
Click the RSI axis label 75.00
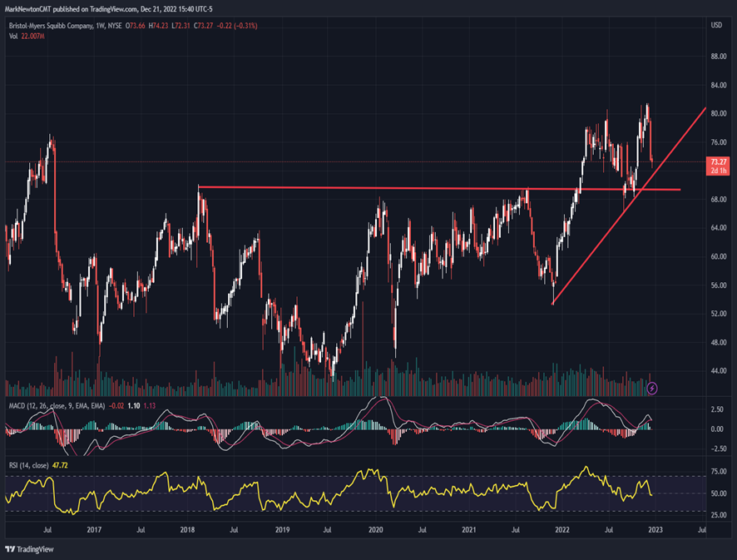pos(717,472)
